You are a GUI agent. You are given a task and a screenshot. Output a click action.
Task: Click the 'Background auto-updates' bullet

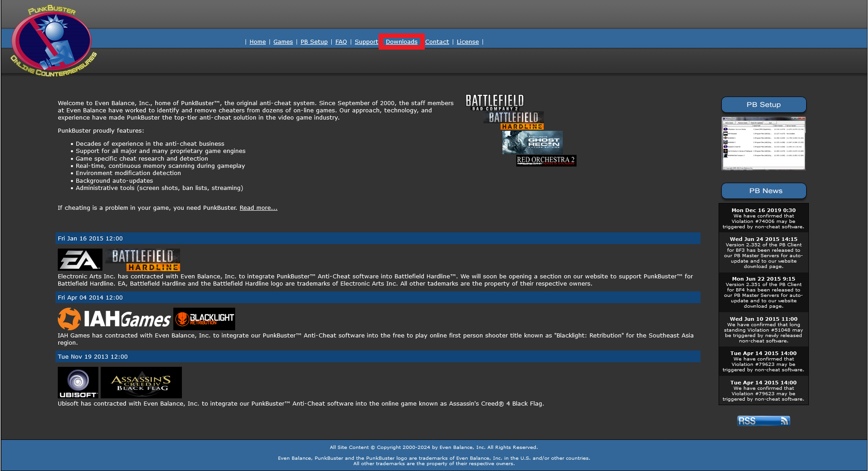(114, 181)
